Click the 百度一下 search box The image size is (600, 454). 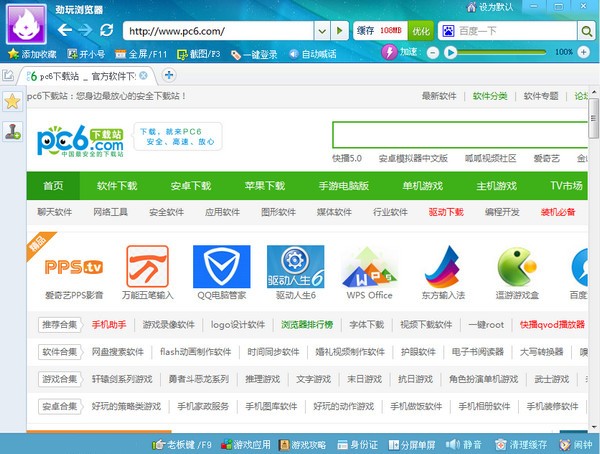point(516,31)
